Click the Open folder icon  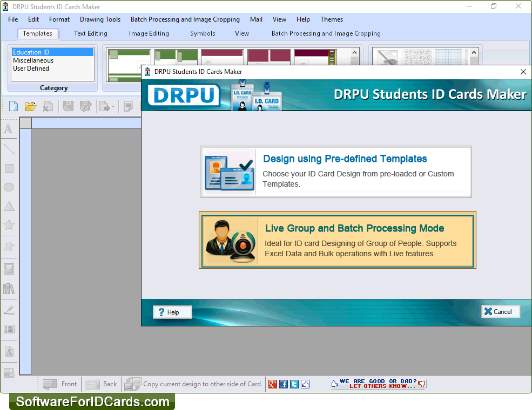click(31, 106)
